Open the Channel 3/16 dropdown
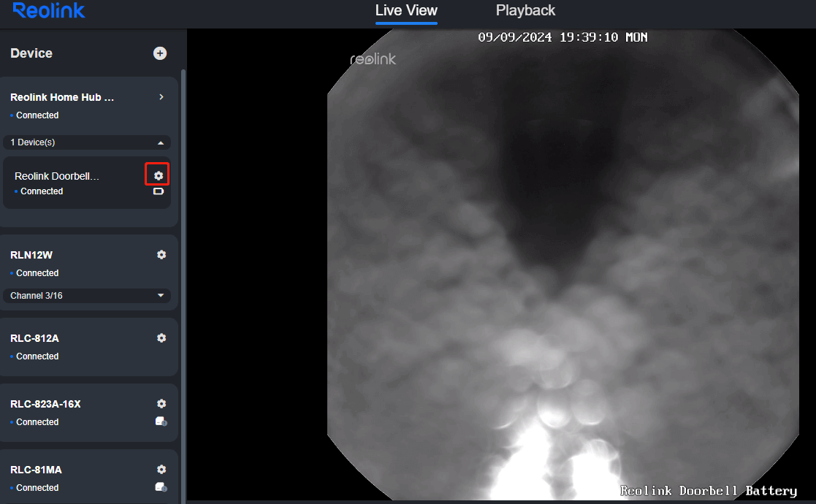816x504 pixels. [87, 295]
